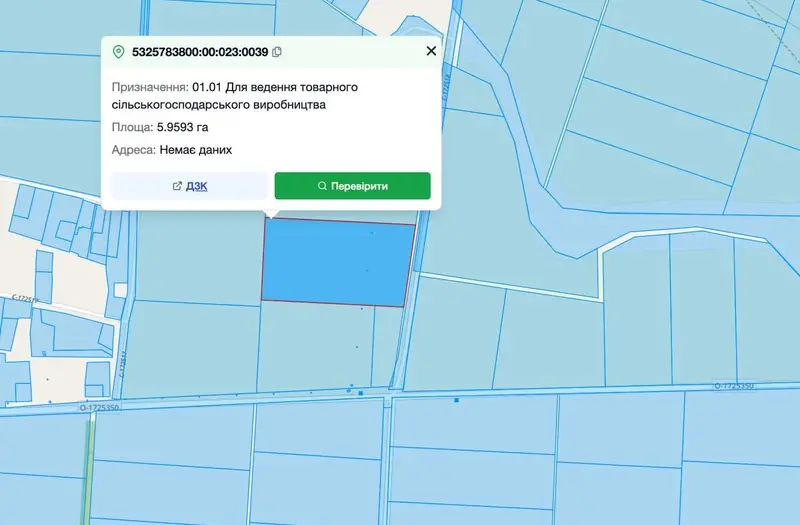The width and height of the screenshot is (800, 525).
Task: Select the parcel left of the highlighted plot
Action: click(x=200, y=258)
